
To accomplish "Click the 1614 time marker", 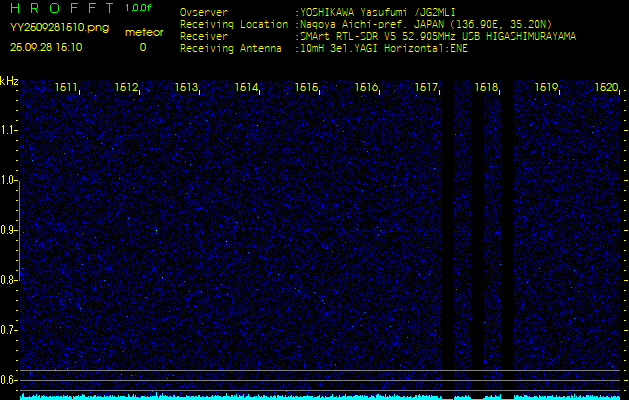I will click(246, 87).
